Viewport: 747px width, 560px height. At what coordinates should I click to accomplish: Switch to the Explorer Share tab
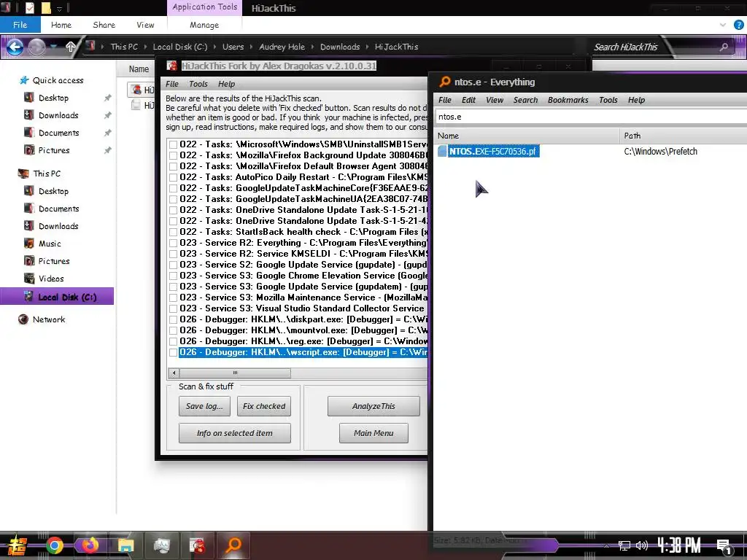104,25
